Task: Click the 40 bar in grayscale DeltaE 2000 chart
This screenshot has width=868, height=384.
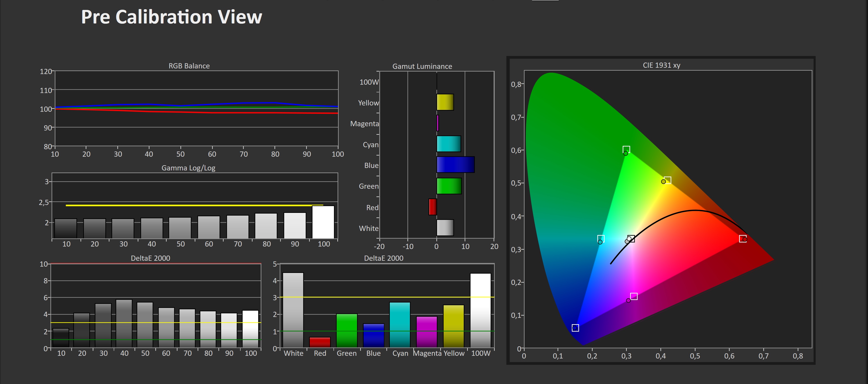Action: coord(124,323)
